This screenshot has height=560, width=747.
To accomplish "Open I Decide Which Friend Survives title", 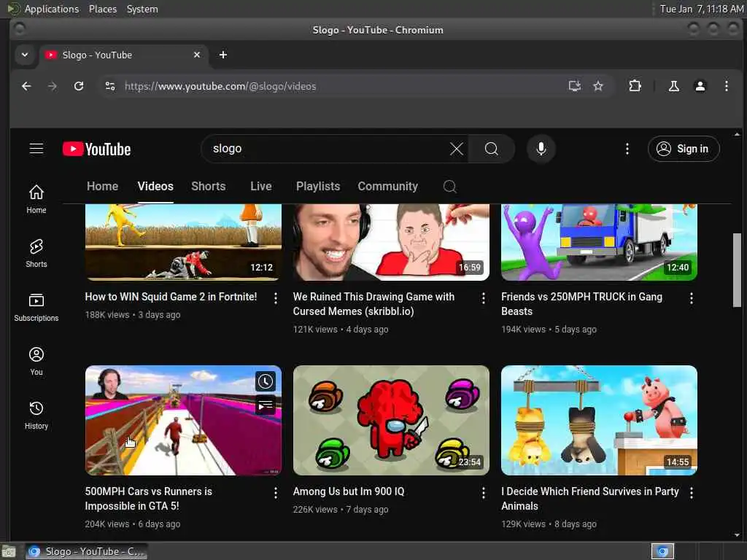I will 589,499.
